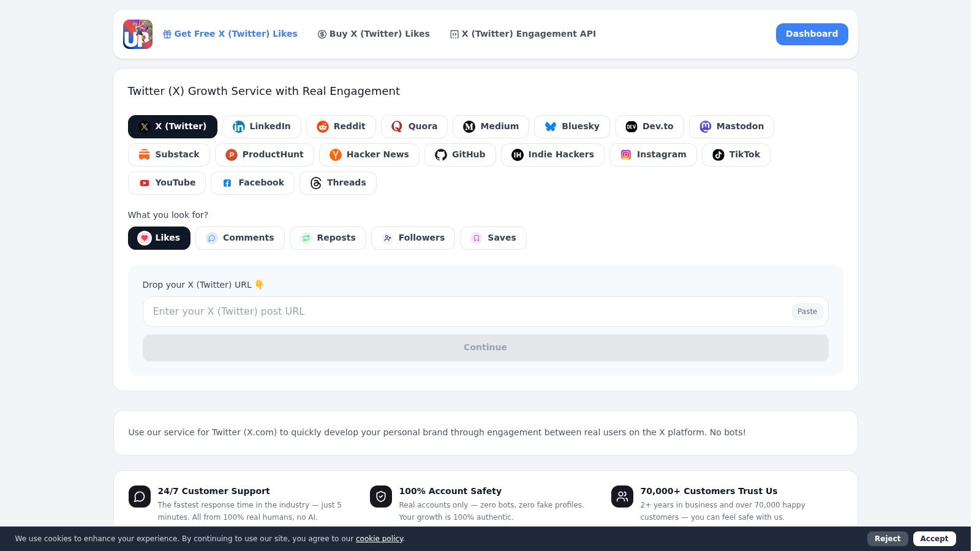Open X (Twitter) Engagement API page

[x=523, y=34]
